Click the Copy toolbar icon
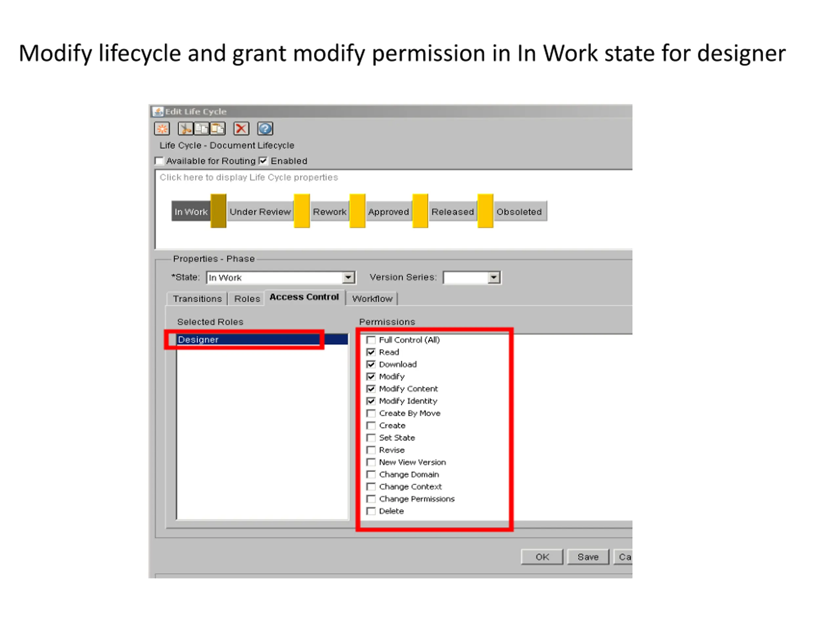The image size is (840, 630). 202,129
